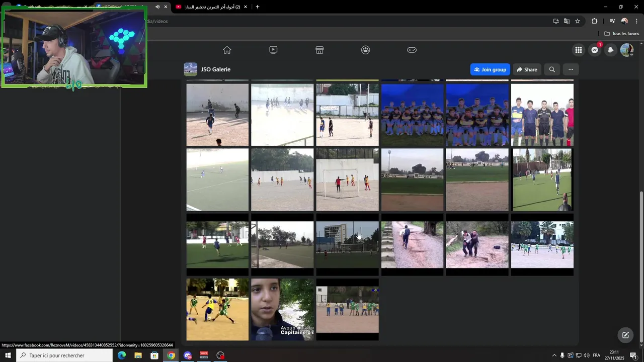Show hidden system tray icons

(554, 355)
